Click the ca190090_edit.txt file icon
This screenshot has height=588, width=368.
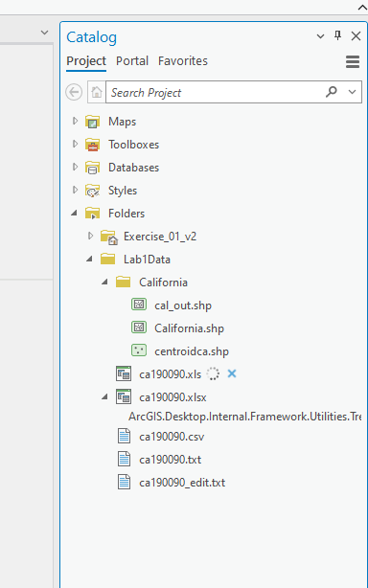click(125, 483)
